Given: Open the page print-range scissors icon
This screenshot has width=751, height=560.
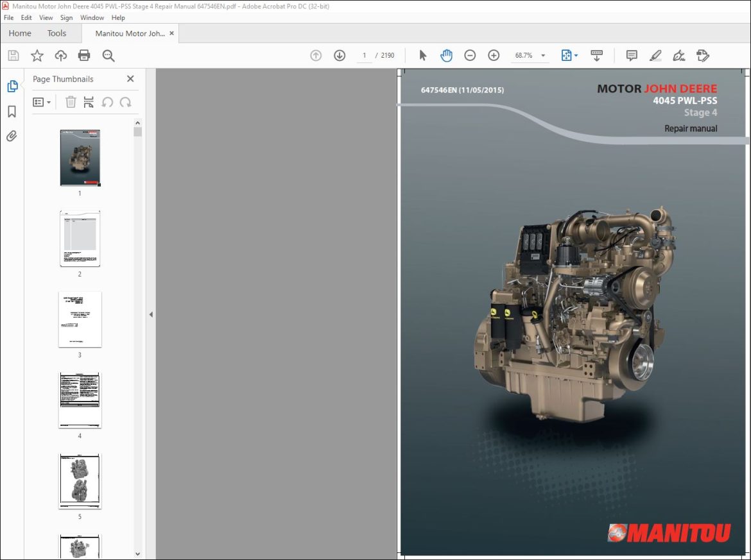Looking at the screenshot, I should point(89,102).
